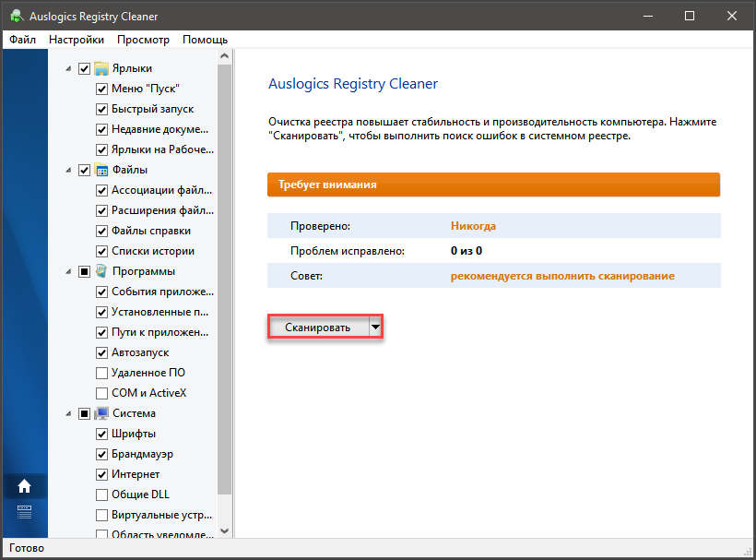The width and height of the screenshot is (756, 560).
Task: Click the Требует внимания orange status bar
Action: click(493, 185)
